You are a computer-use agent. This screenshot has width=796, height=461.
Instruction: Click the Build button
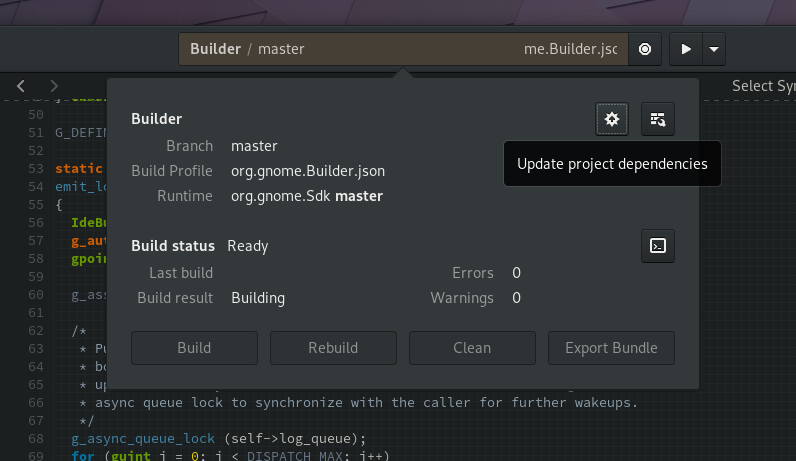pos(194,348)
